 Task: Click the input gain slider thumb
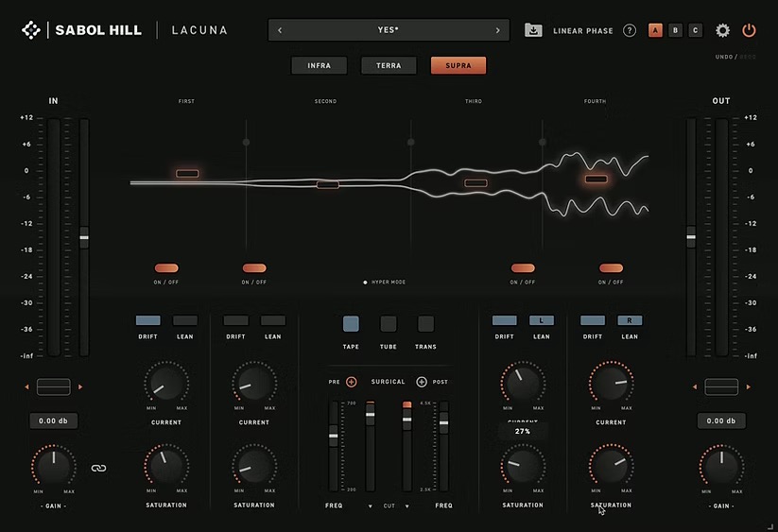84,237
